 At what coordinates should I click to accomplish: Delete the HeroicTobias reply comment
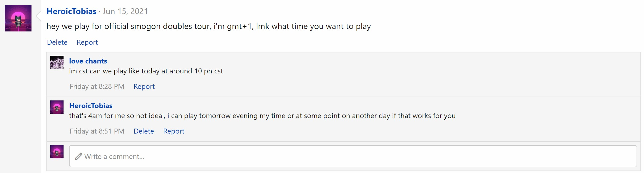coord(144,131)
